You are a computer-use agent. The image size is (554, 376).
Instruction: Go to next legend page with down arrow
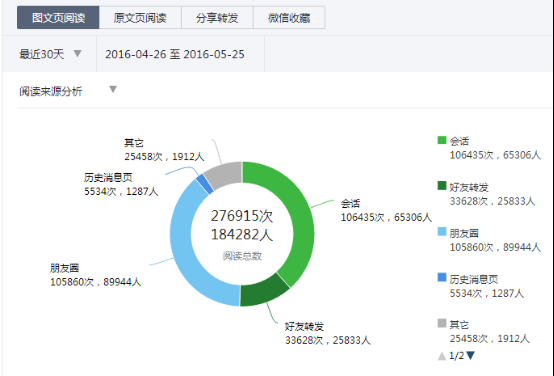[x=471, y=356]
